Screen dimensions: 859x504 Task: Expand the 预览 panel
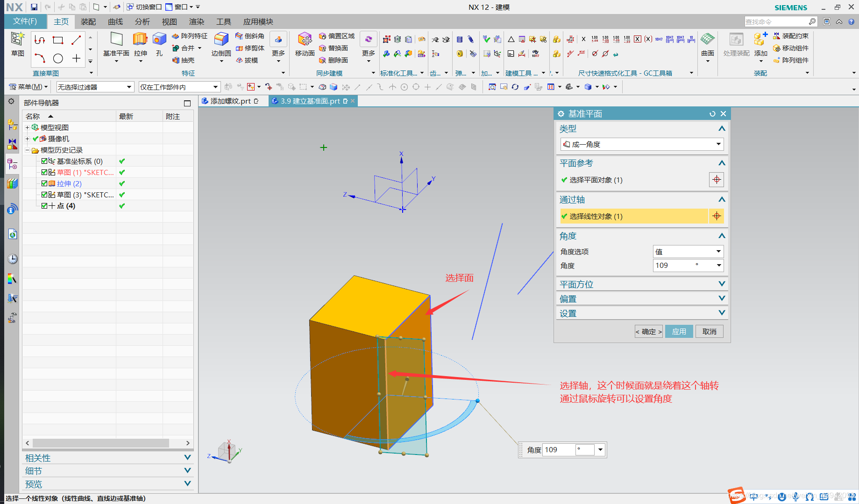pos(108,484)
